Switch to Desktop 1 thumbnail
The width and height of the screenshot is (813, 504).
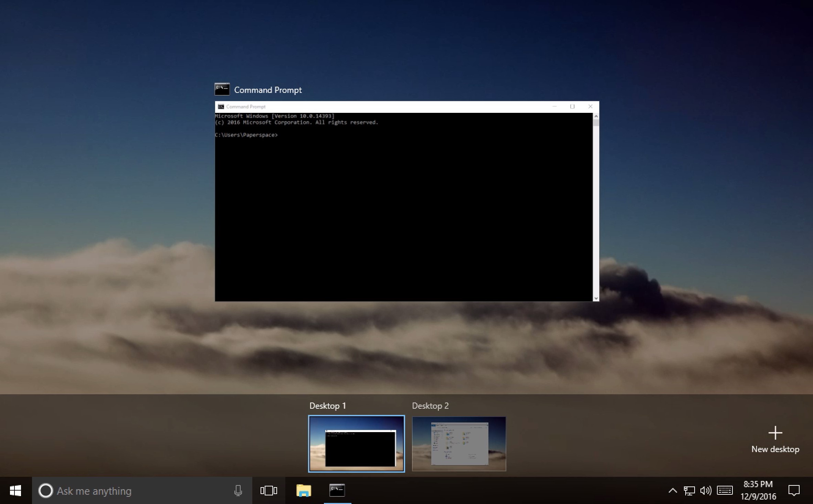[x=356, y=444]
